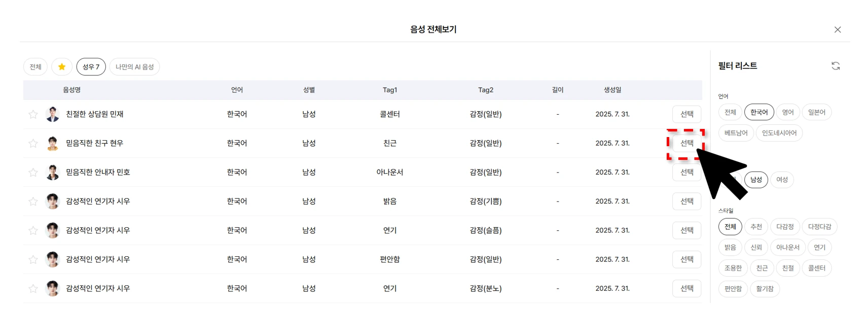The width and height of the screenshot is (868, 334).
Task: Toggle the 아나운서 style filter chip
Action: (787, 248)
